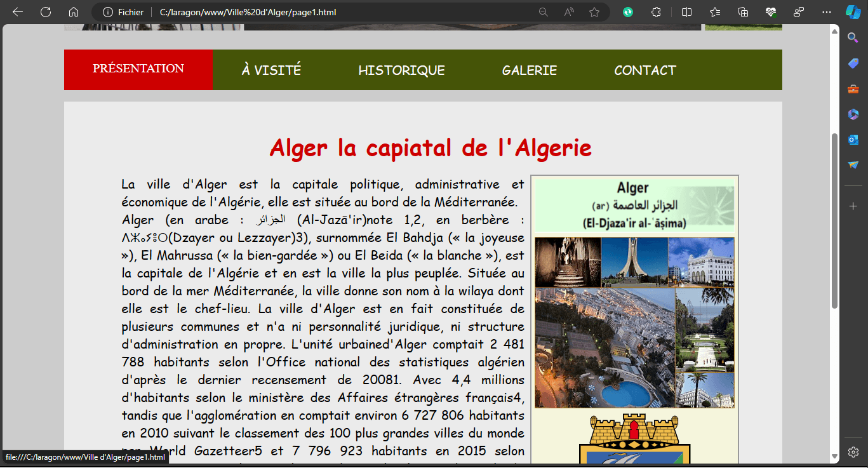Open the sidebar Search tool

(x=853, y=38)
